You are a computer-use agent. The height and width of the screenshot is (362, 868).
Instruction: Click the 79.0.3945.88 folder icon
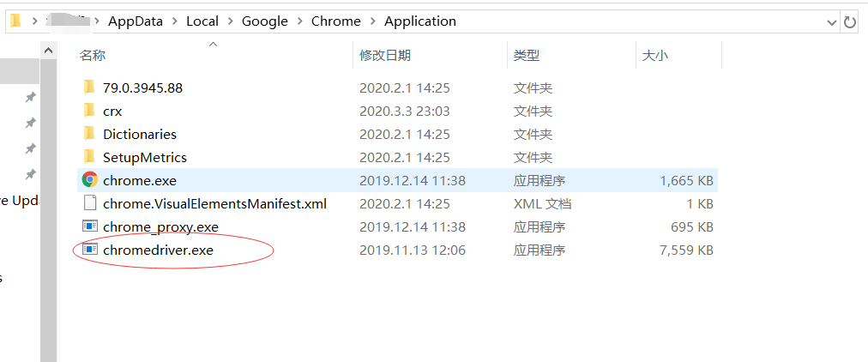point(90,87)
